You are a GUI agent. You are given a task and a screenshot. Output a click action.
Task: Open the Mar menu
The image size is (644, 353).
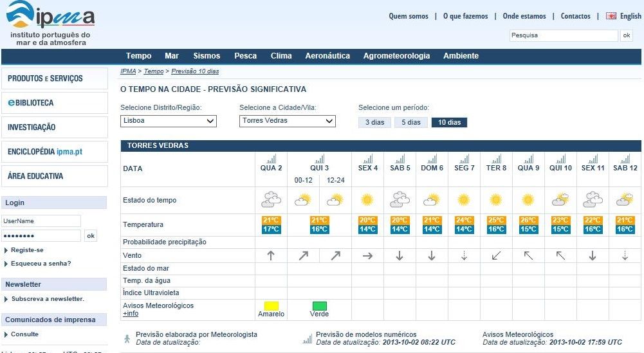172,56
